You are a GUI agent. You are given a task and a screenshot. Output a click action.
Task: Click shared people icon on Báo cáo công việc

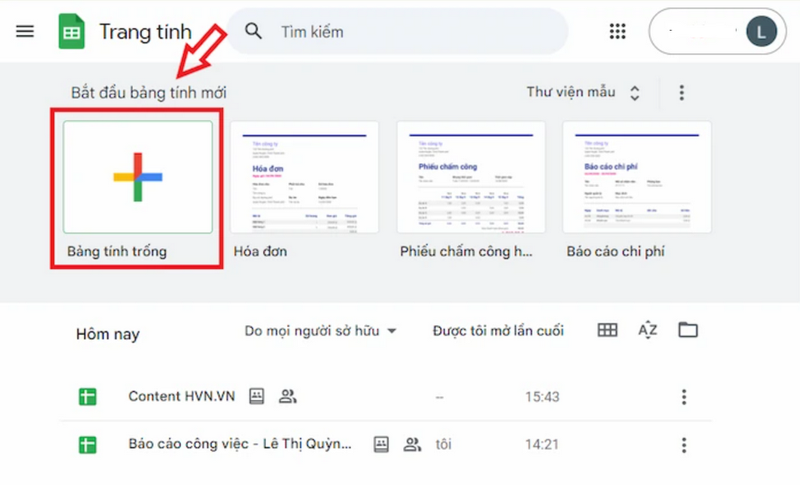[412, 444]
